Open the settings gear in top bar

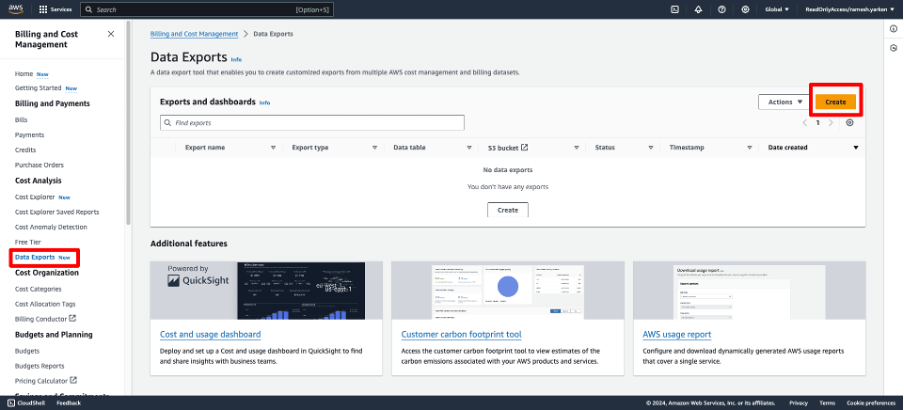click(745, 10)
